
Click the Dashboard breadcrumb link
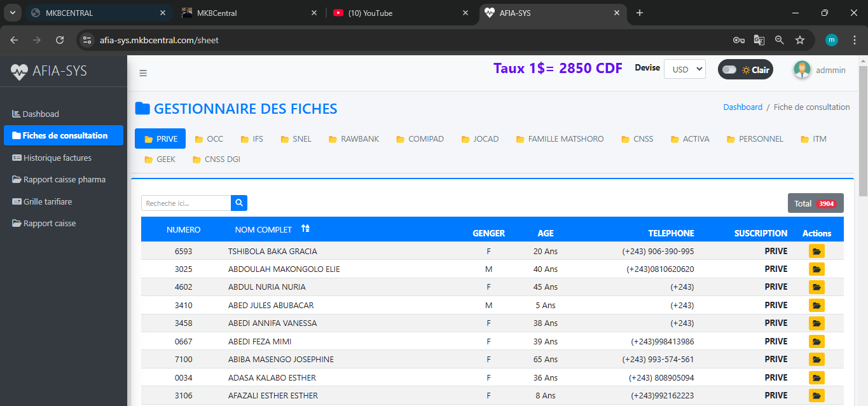(743, 107)
